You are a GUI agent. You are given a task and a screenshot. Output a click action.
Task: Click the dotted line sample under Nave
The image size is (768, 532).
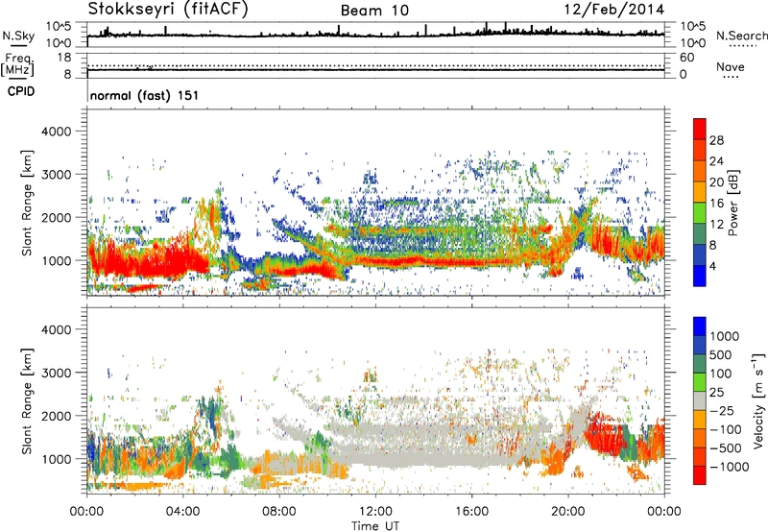click(x=731, y=77)
